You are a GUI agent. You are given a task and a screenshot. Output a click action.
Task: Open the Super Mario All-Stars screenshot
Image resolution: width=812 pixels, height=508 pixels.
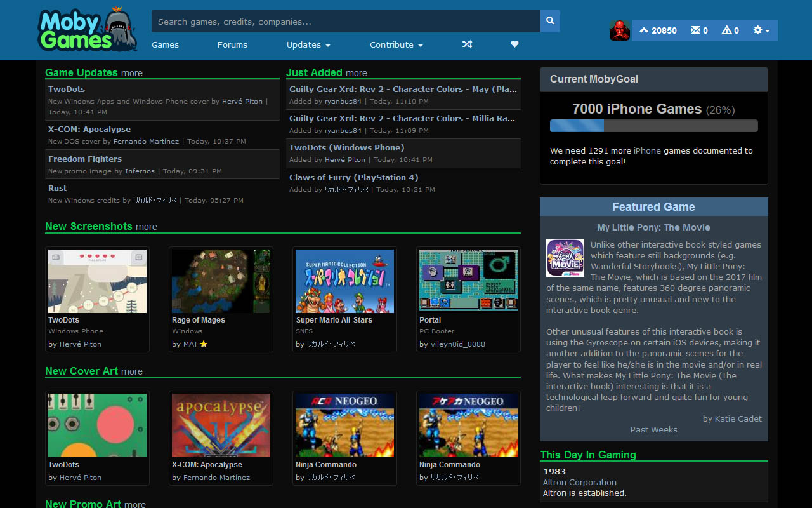point(344,281)
